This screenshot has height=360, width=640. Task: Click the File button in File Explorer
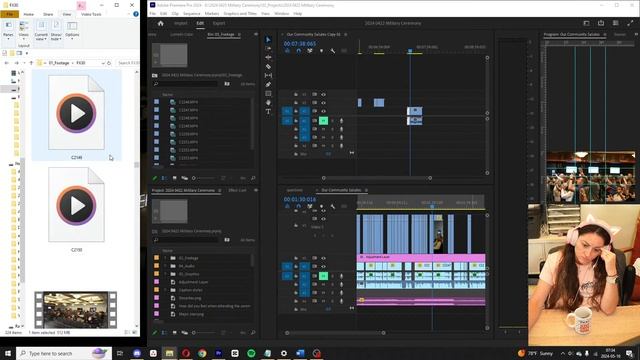click(9, 14)
